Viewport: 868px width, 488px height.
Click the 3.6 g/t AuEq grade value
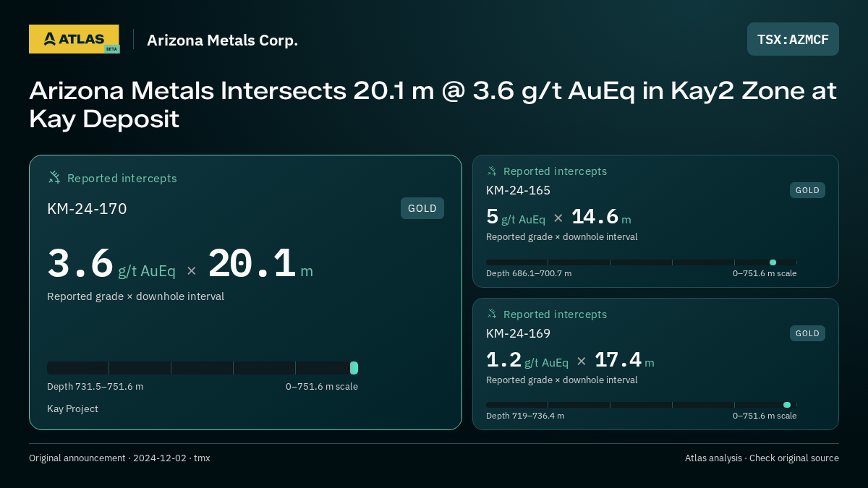click(111, 264)
